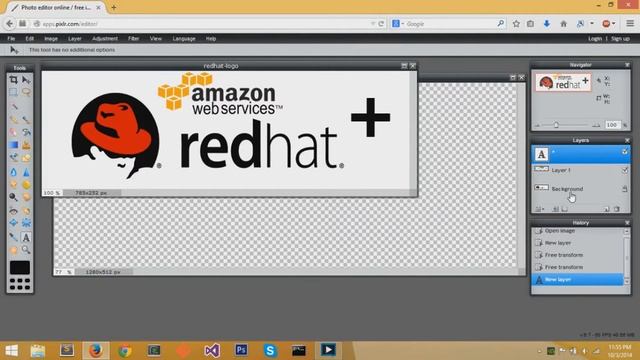Screen dimensions: 640x360
Task: Select the Marquee selection tool
Action: 13,92
